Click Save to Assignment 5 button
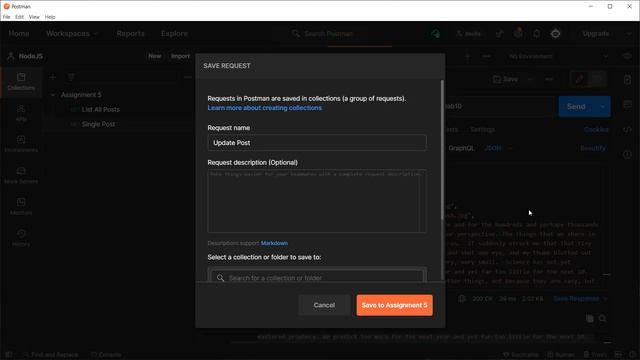Viewport: 640px width, 360px height. coord(394,305)
